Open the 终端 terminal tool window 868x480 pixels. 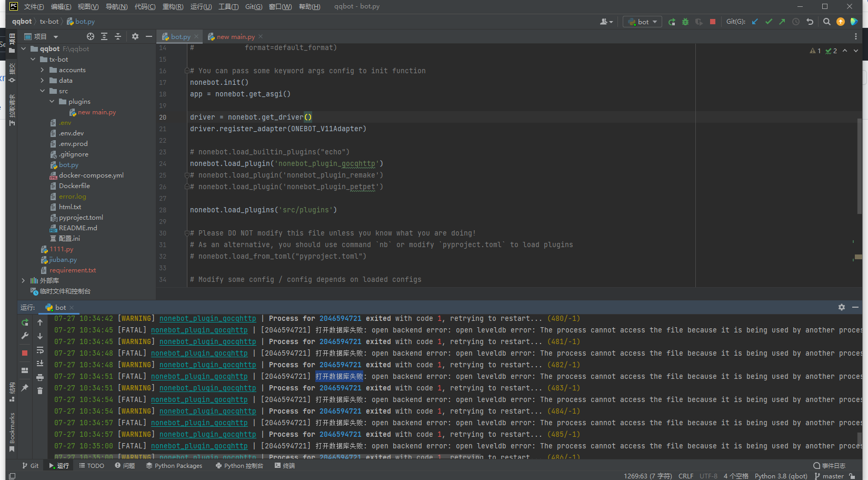tap(285, 466)
